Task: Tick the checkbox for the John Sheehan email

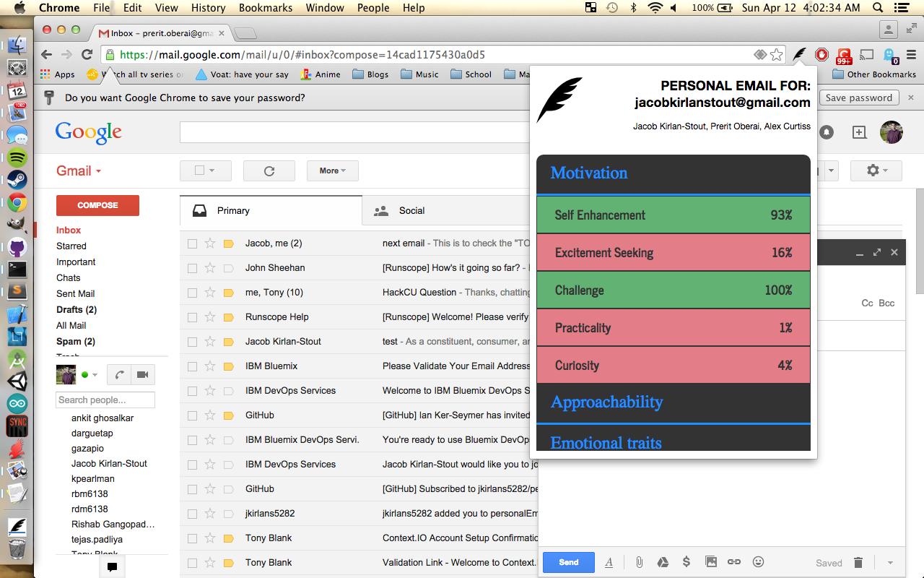Action: coord(192,268)
